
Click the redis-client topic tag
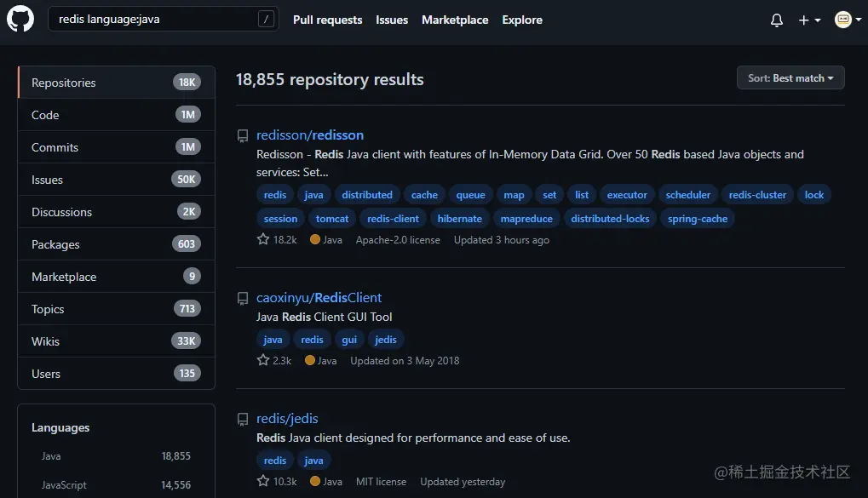click(393, 219)
